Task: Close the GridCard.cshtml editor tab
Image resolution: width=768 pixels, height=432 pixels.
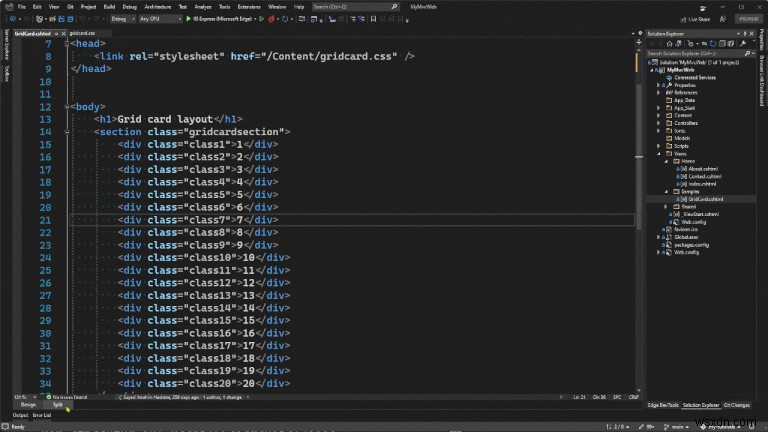Action: click(x=63, y=33)
